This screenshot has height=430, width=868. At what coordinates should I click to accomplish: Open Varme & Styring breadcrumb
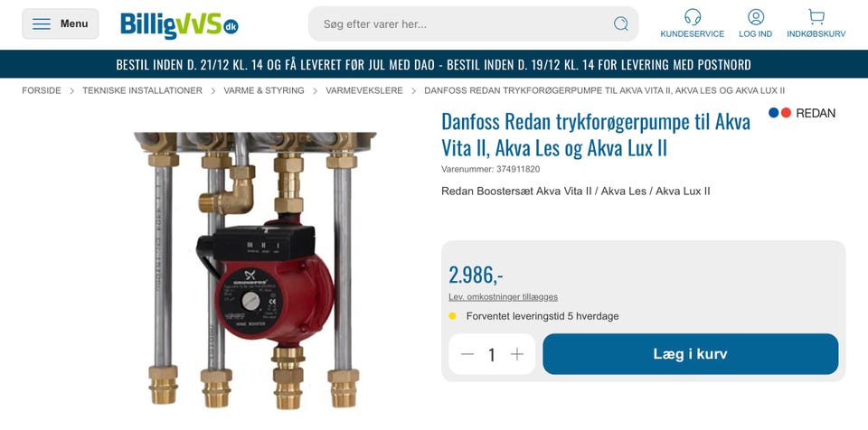tap(264, 90)
